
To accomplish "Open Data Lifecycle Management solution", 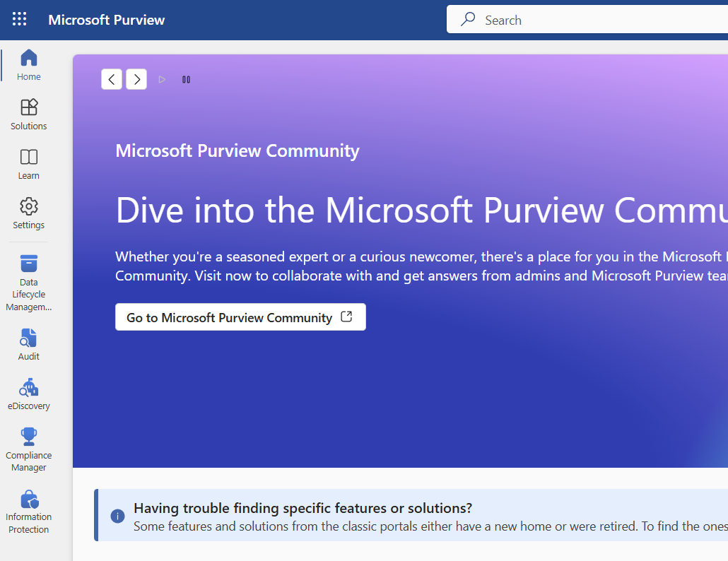I will 29,283.
